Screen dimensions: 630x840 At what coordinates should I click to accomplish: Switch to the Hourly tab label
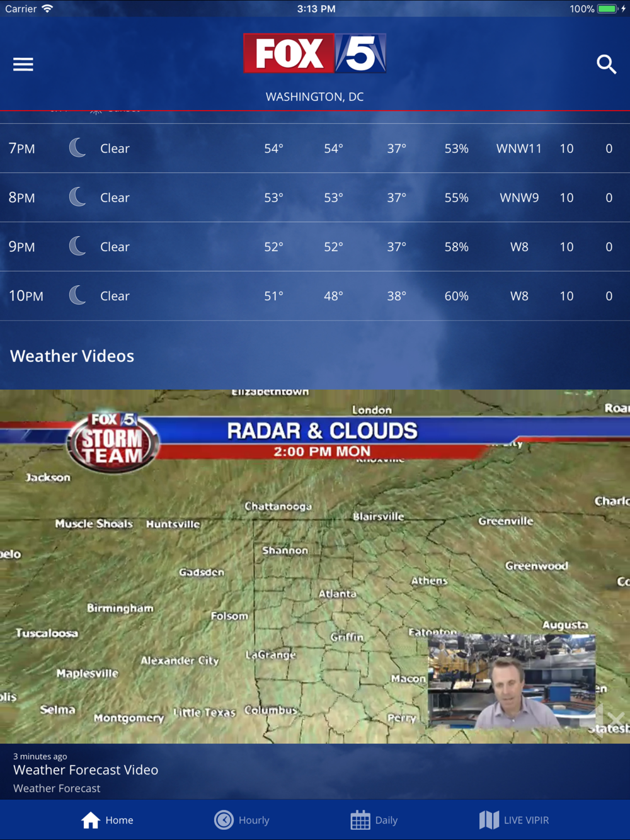(x=254, y=820)
